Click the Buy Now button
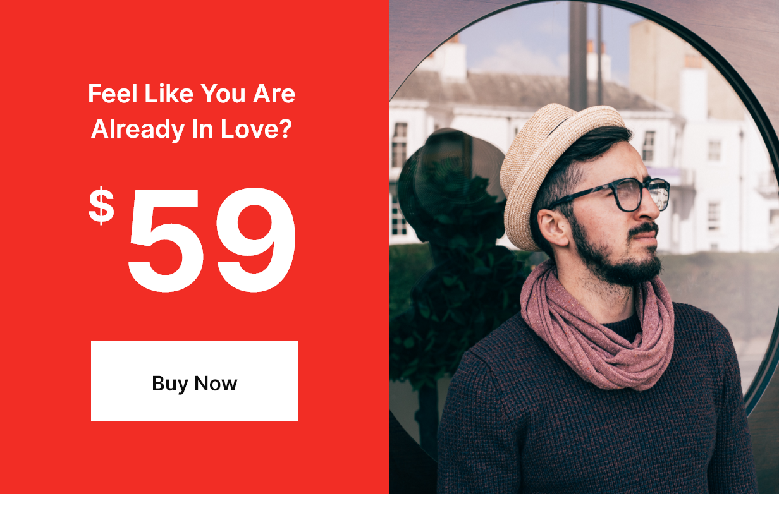This screenshot has height=532, width=779. coord(195,381)
